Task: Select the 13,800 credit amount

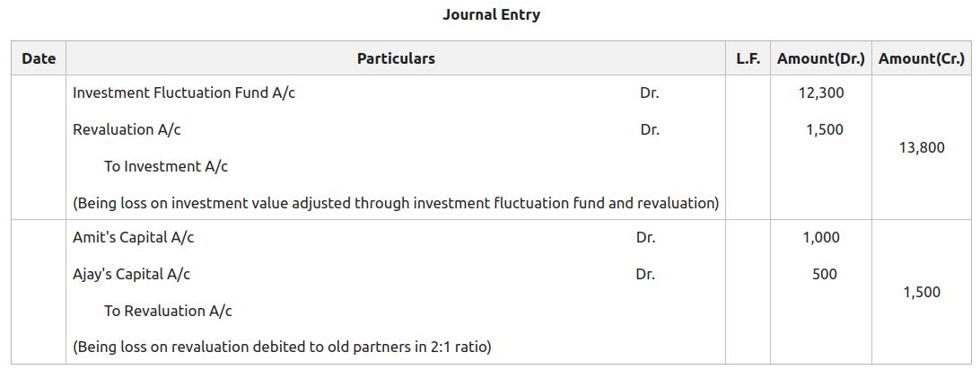Action: (x=922, y=147)
